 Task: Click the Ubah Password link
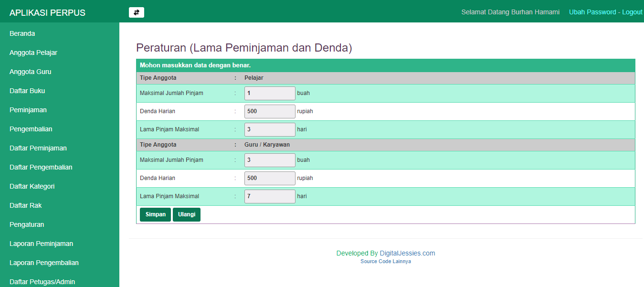(x=592, y=12)
